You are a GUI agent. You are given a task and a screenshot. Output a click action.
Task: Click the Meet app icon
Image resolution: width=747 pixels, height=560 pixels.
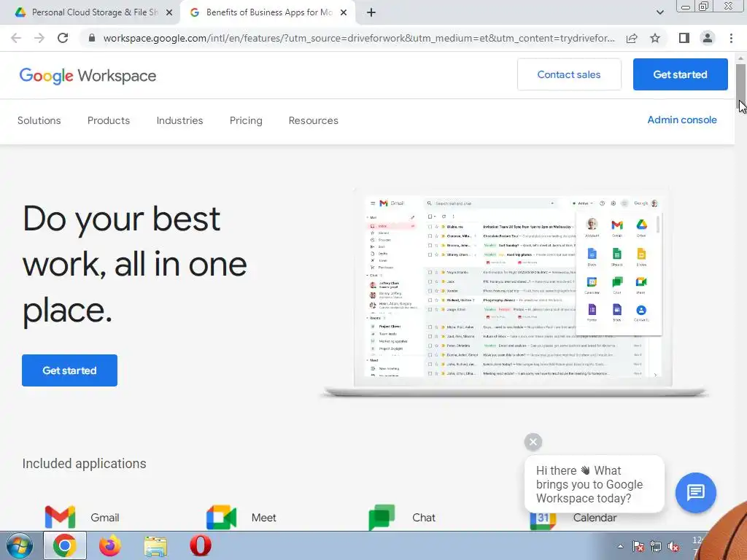point(222,517)
